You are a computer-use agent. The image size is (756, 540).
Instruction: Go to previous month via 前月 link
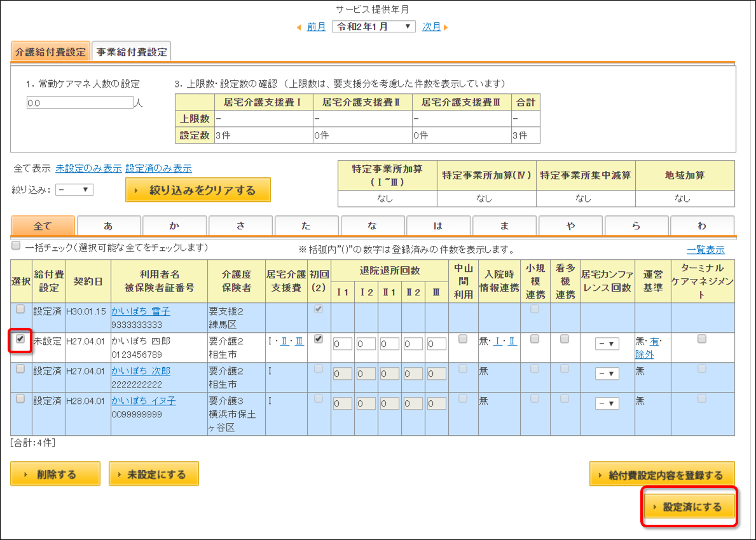click(316, 27)
